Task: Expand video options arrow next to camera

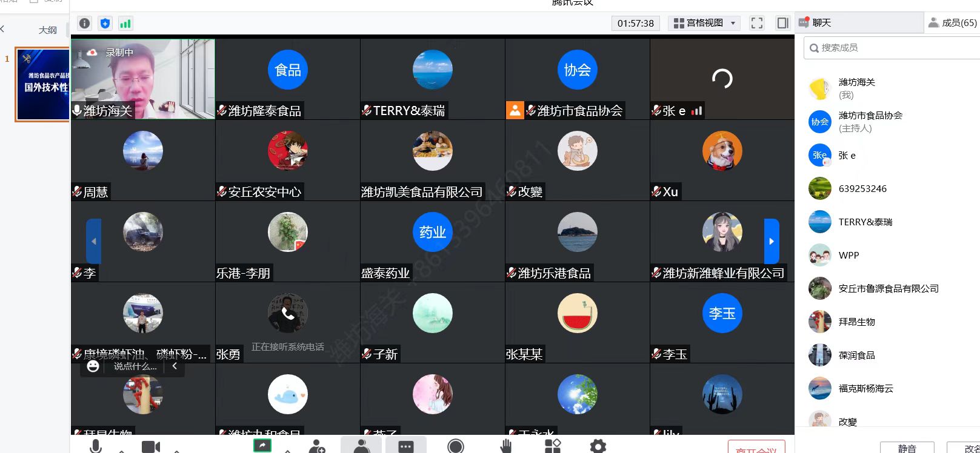Action: coord(176,450)
